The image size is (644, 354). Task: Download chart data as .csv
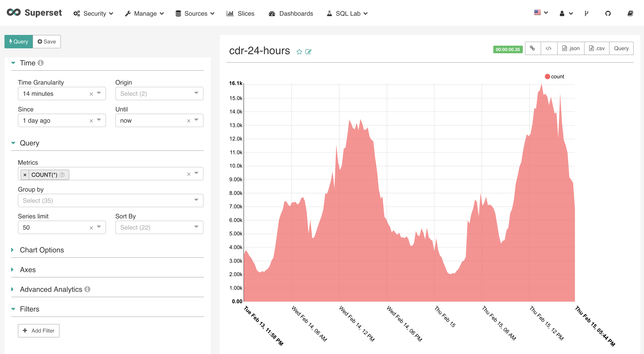click(x=597, y=48)
